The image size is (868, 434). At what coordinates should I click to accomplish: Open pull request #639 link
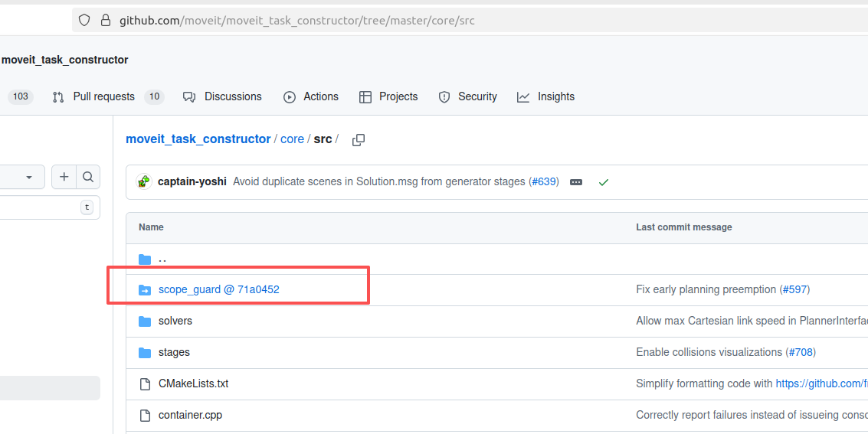click(x=544, y=181)
